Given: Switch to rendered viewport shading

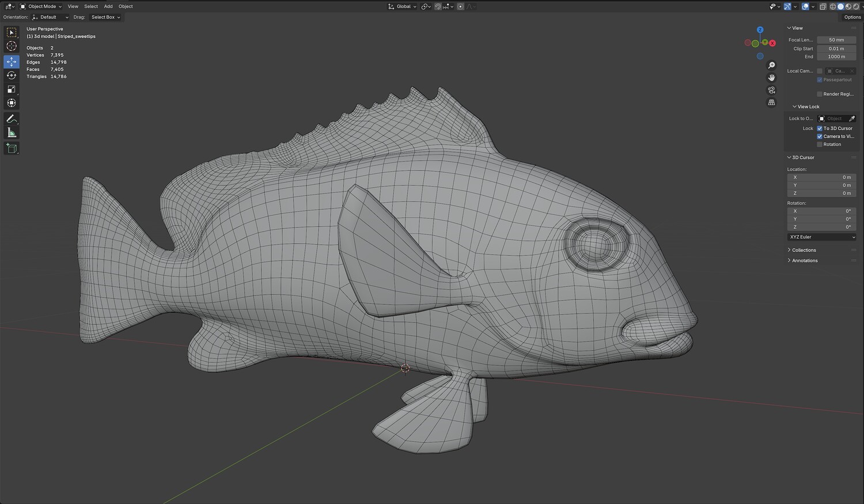Looking at the screenshot, I should click(x=855, y=6).
